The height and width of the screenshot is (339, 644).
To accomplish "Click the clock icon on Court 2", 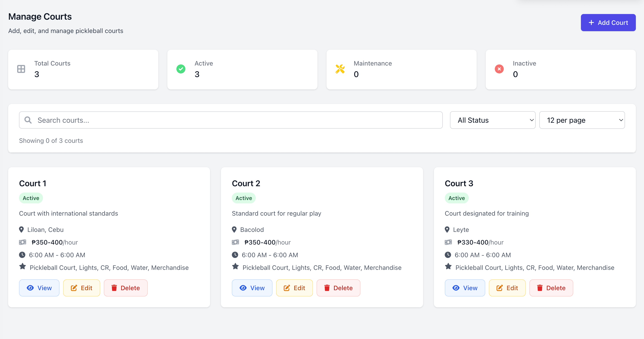I will pos(235,254).
